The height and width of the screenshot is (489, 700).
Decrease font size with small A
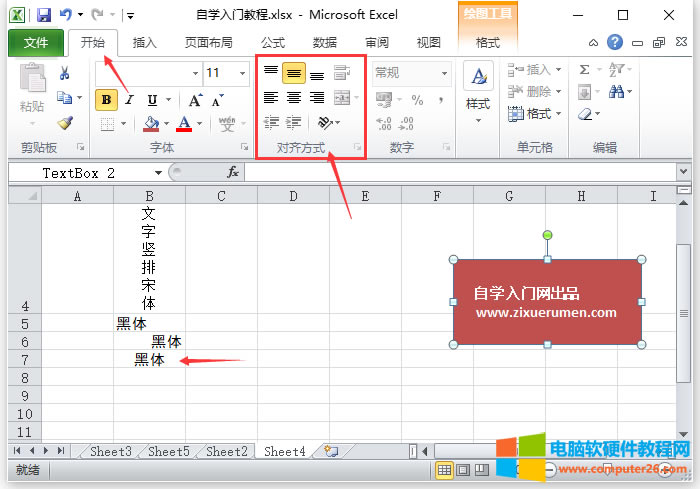coord(217,100)
